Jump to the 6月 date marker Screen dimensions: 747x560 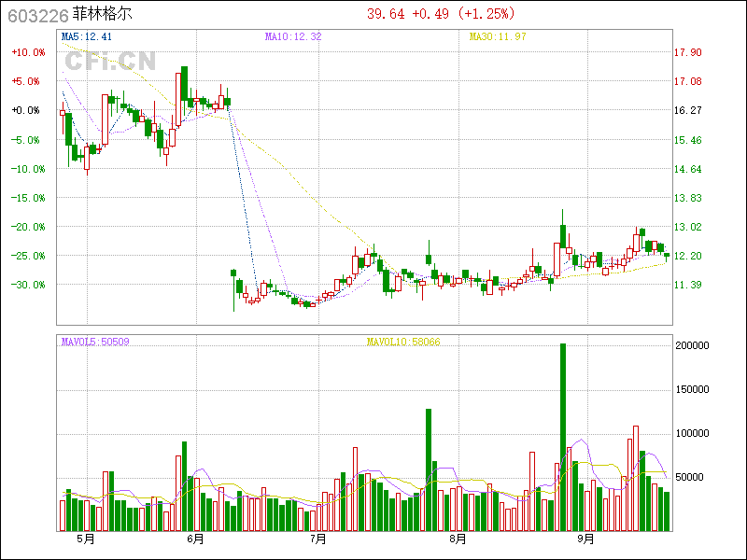195,539
